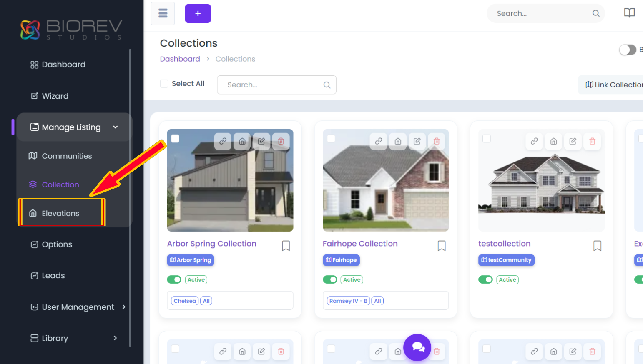Toggle the switch at top right of header

point(628,50)
